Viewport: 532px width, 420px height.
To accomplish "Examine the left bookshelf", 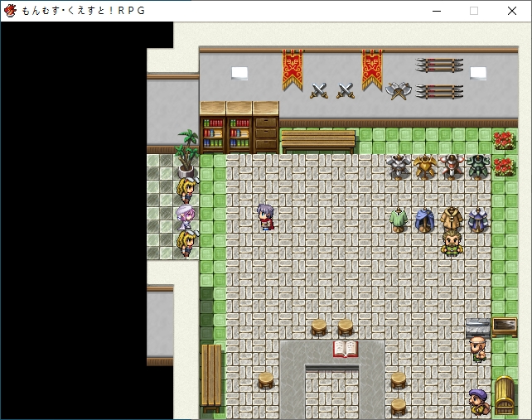I will [x=213, y=128].
